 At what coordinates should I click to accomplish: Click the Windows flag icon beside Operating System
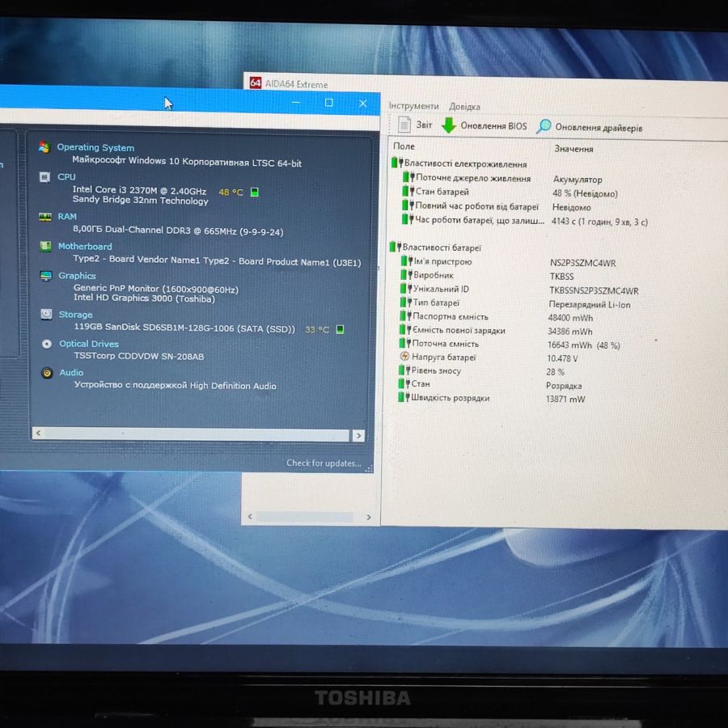click(x=44, y=147)
